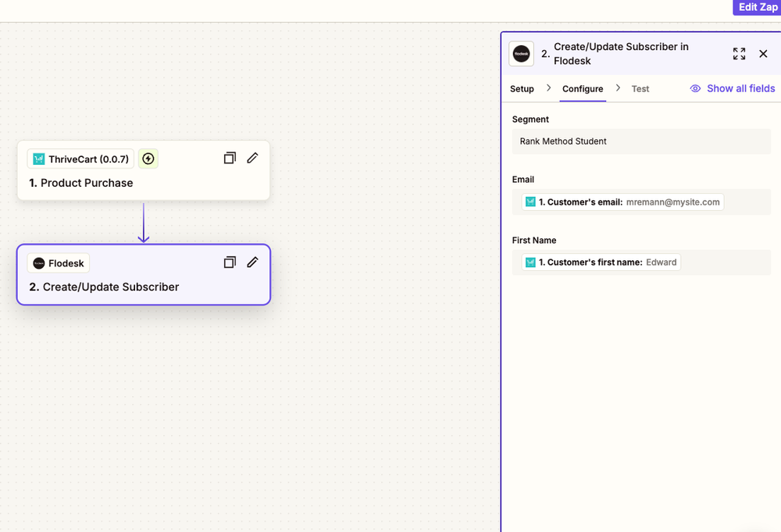Click the Edit Zap button
This screenshot has width=781, height=532.
[757, 7]
